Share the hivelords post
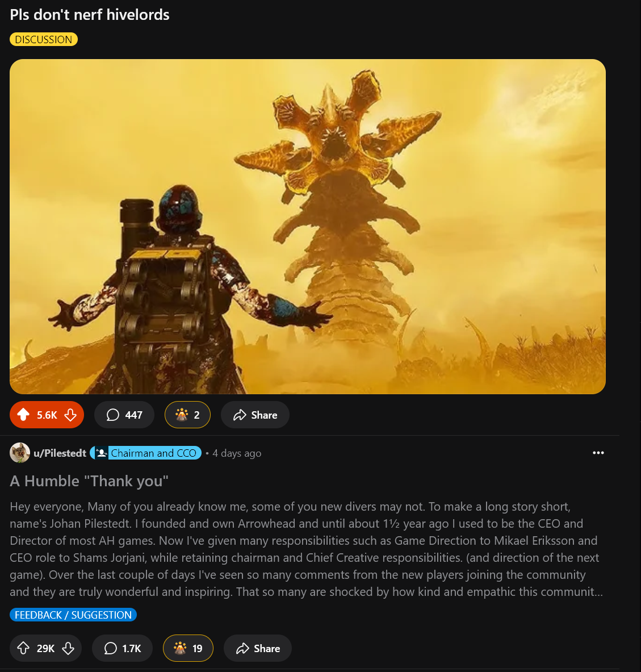Image resolution: width=641 pixels, height=672 pixels. coord(255,415)
